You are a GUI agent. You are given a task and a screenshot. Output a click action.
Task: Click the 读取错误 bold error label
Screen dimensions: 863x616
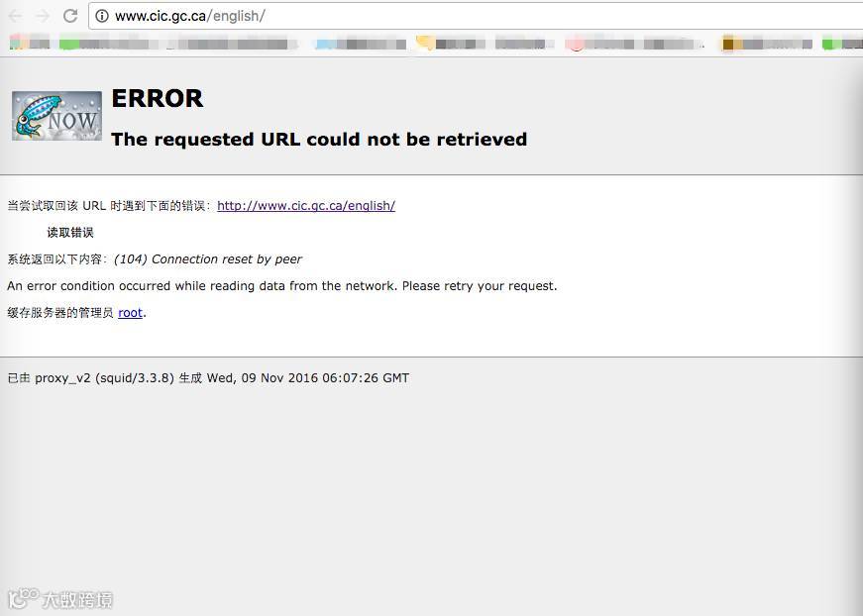pyautogui.click(x=70, y=232)
